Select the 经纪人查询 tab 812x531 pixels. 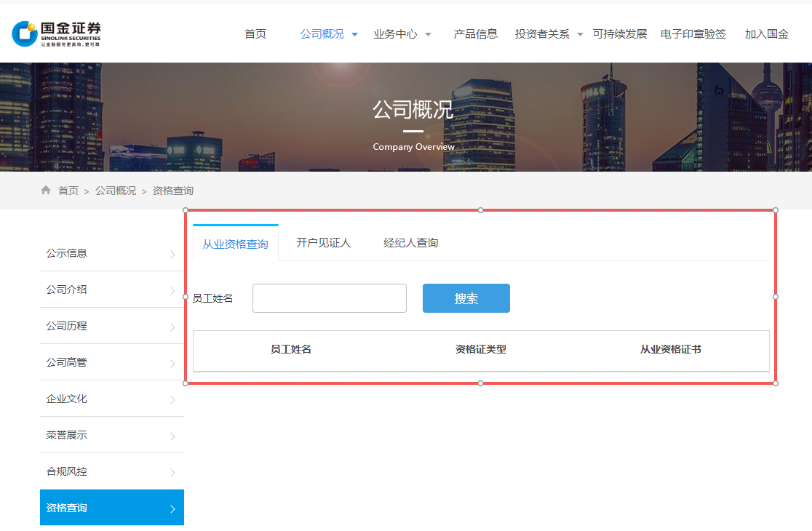[410, 242]
